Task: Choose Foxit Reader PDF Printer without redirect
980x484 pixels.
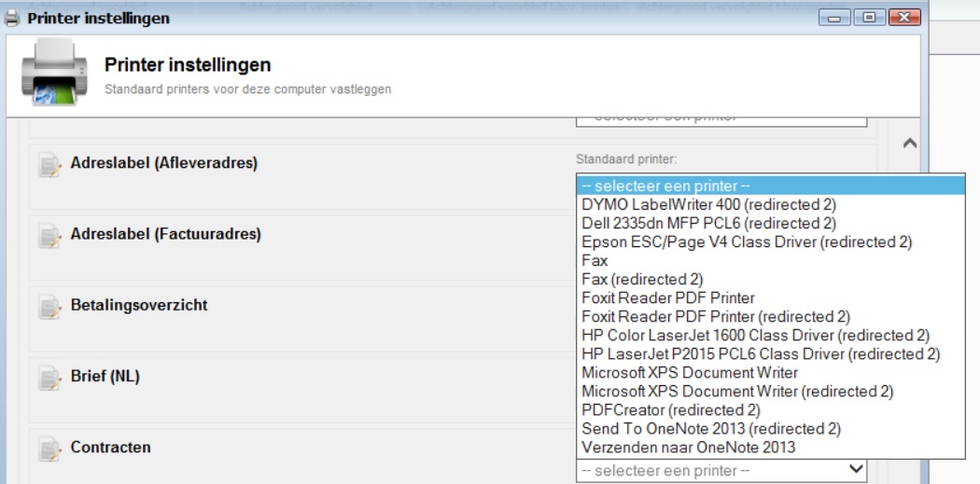Action: pos(667,297)
